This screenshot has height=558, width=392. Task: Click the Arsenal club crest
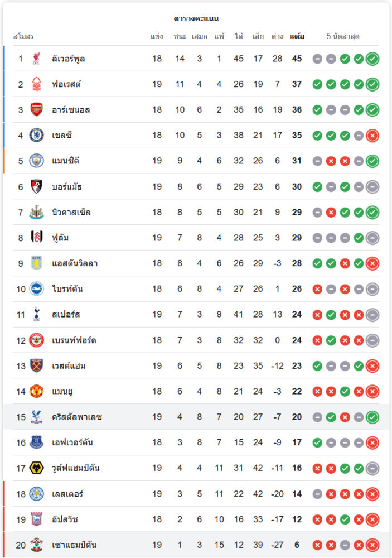coord(36,109)
